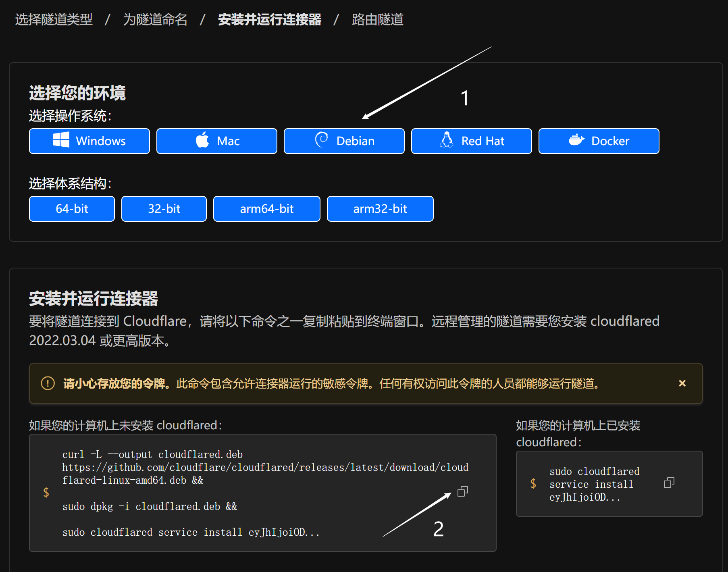728x572 pixels.
Task: Click the 如果您的计算机上已安装 cloudflared label
Action: tap(578, 434)
